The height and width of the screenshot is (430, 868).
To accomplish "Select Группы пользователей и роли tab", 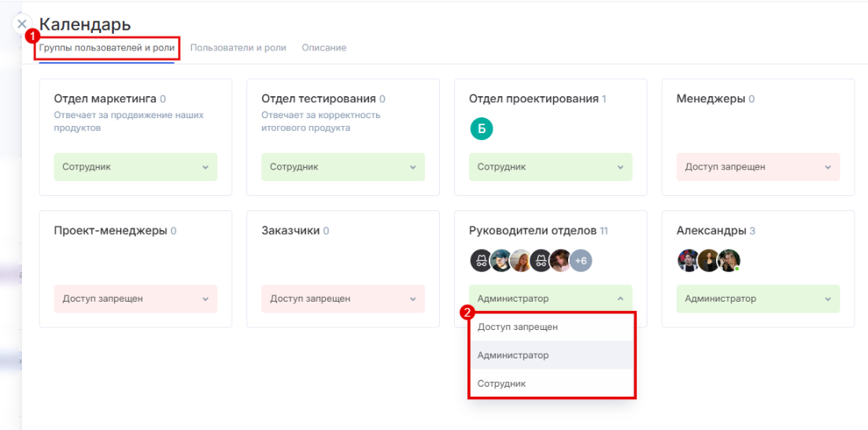I will click(107, 48).
